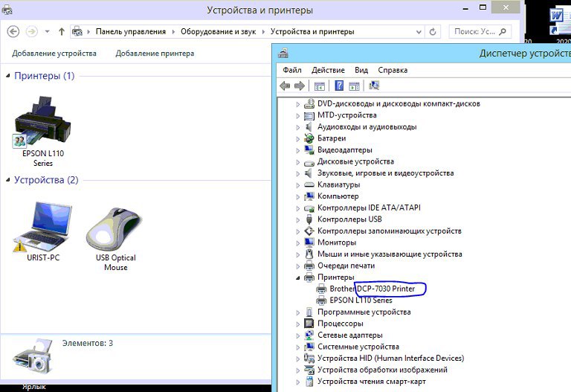Click the 'Клавиатуры' keyboard icon
571x392 pixels.
[309, 184]
